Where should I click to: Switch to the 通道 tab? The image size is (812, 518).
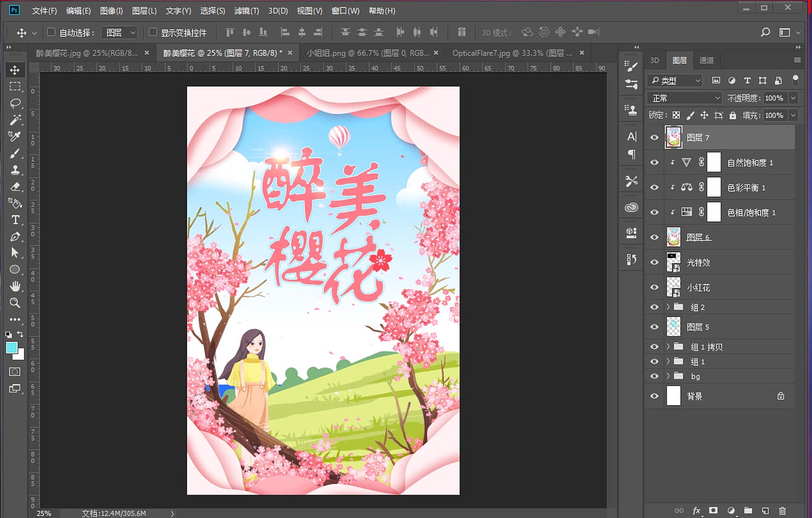click(x=707, y=60)
